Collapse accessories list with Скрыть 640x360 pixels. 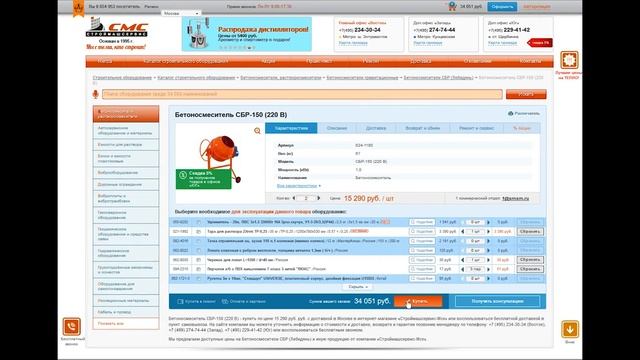(x=358, y=287)
